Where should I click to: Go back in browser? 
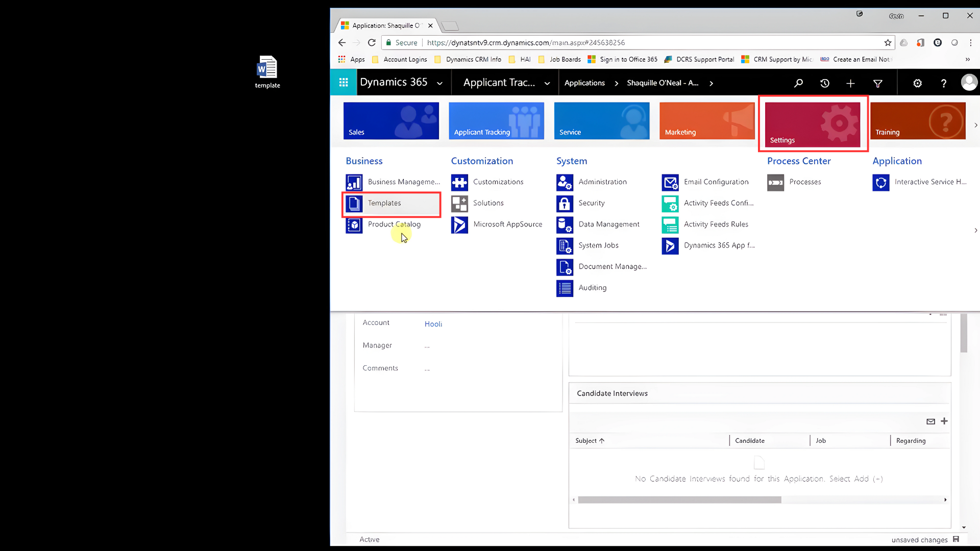(342, 43)
